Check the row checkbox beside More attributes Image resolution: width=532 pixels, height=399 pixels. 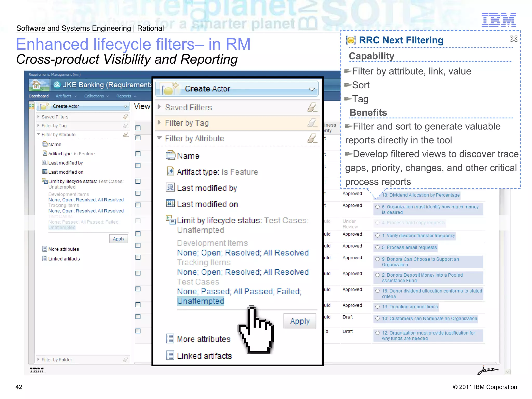coord(138,245)
